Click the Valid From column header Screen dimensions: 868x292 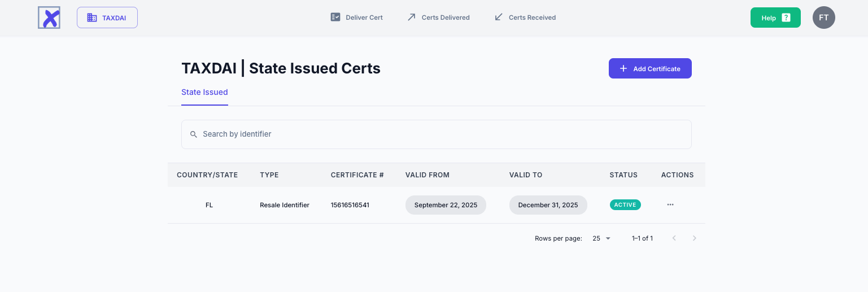click(427, 175)
